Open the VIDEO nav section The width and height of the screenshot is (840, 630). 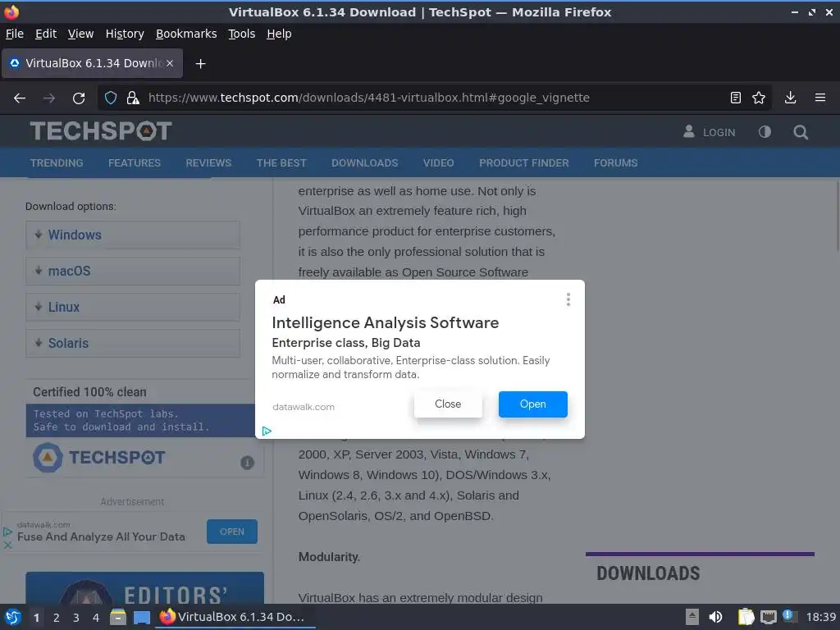point(439,163)
